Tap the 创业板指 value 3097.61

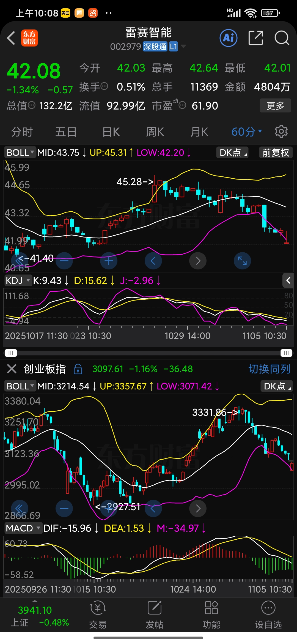pyautogui.click(x=108, y=369)
